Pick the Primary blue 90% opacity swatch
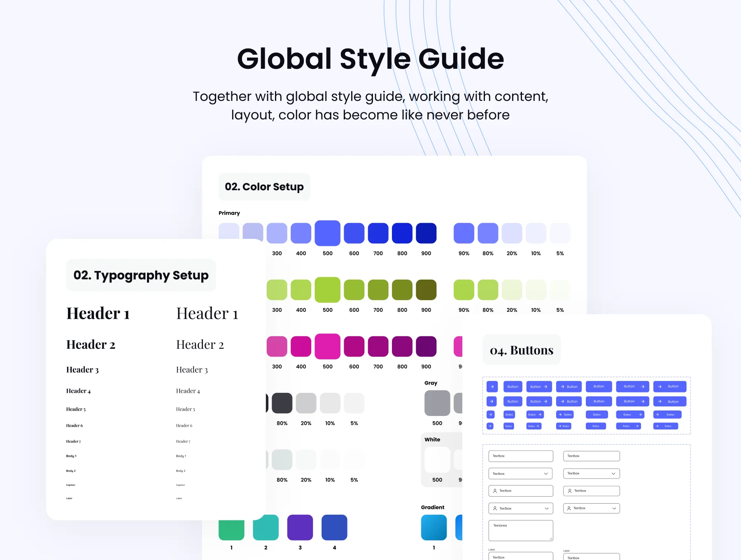741x560 pixels. (x=464, y=233)
